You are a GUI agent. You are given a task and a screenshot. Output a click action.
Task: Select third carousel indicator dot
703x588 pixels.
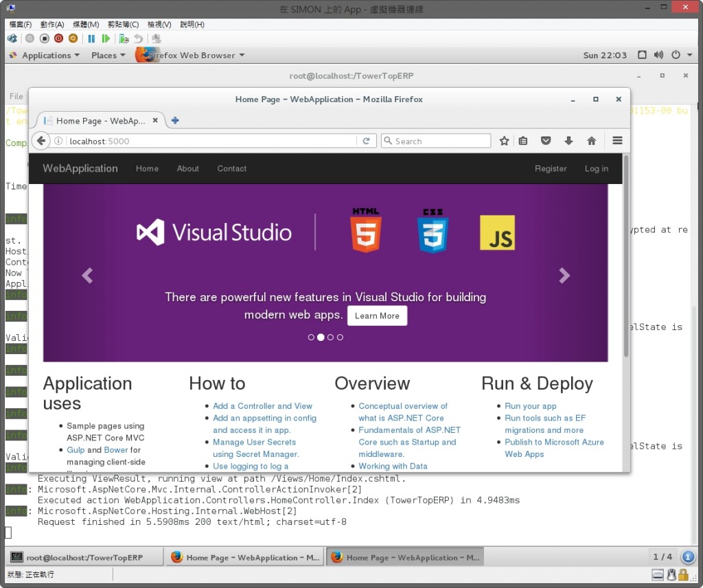pos(330,337)
